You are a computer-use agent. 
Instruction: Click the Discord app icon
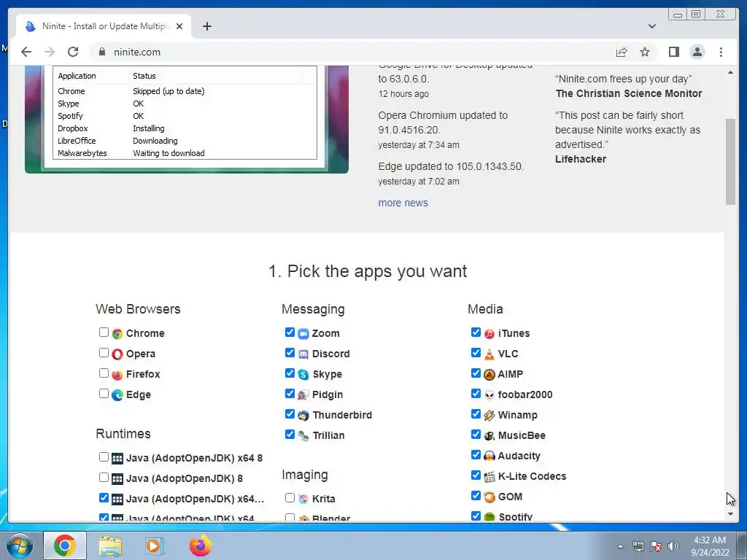point(303,354)
